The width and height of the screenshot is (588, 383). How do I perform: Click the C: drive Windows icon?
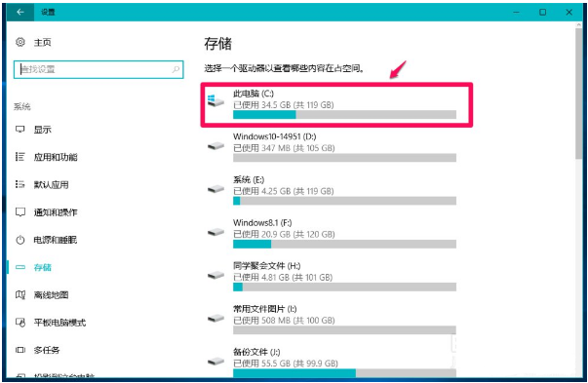tap(216, 100)
